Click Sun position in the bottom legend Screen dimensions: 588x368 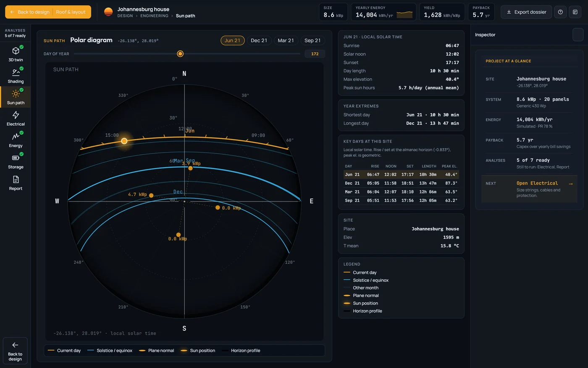[198, 351]
